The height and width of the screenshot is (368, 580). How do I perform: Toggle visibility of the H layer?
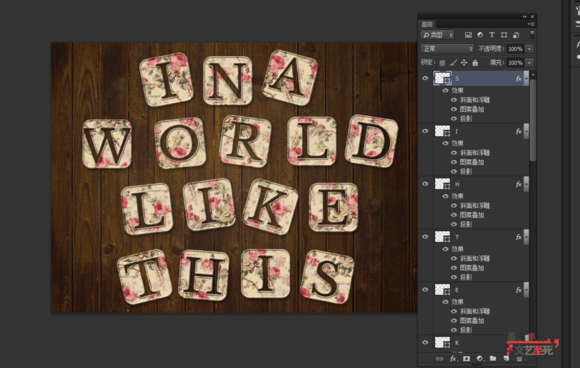(x=425, y=184)
